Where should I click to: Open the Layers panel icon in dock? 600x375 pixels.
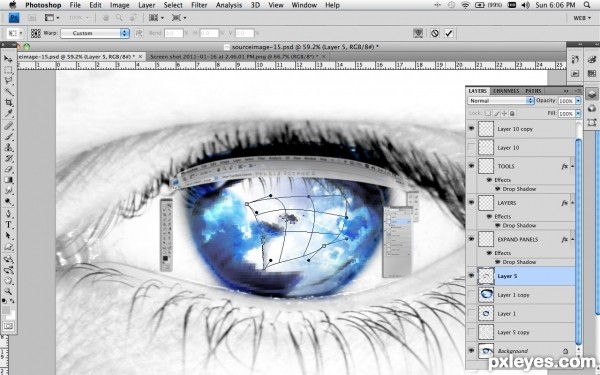[x=592, y=94]
